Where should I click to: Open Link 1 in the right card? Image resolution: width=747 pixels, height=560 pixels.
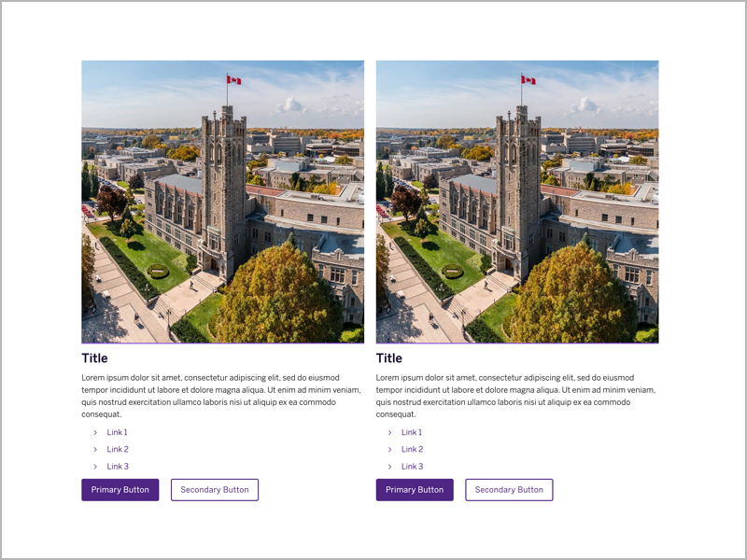pos(412,433)
